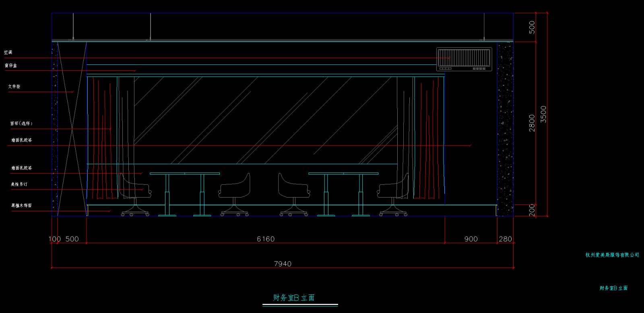Click horizontal 500 dimension beside the 100
This screenshot has width=644, height=313.
coord(72,239)
